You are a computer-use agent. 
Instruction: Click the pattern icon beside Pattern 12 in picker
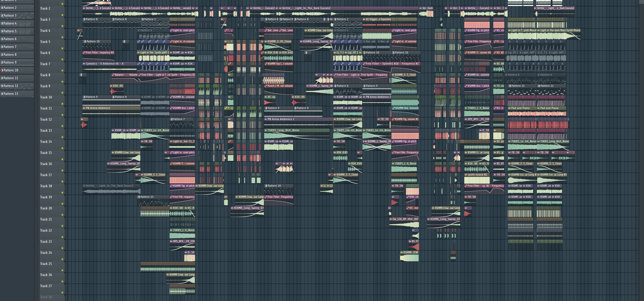(x=2, y=86)
